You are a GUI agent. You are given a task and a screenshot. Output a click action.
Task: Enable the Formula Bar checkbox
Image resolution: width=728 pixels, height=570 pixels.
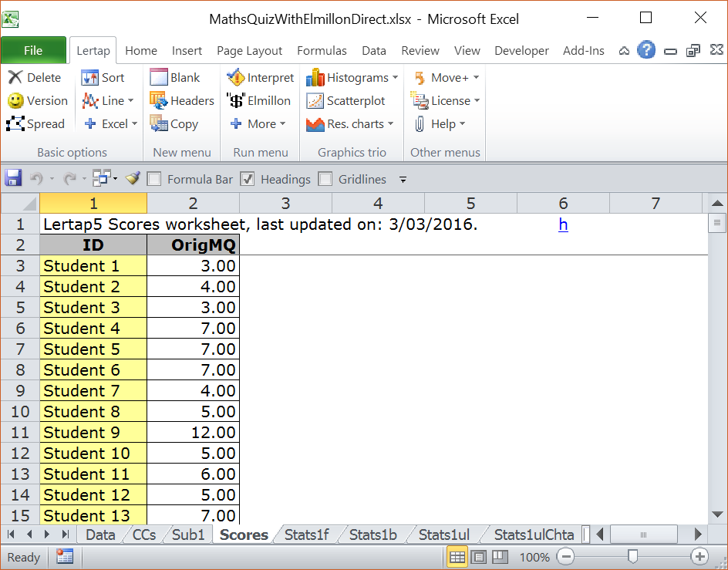click(x=154, y=179)
